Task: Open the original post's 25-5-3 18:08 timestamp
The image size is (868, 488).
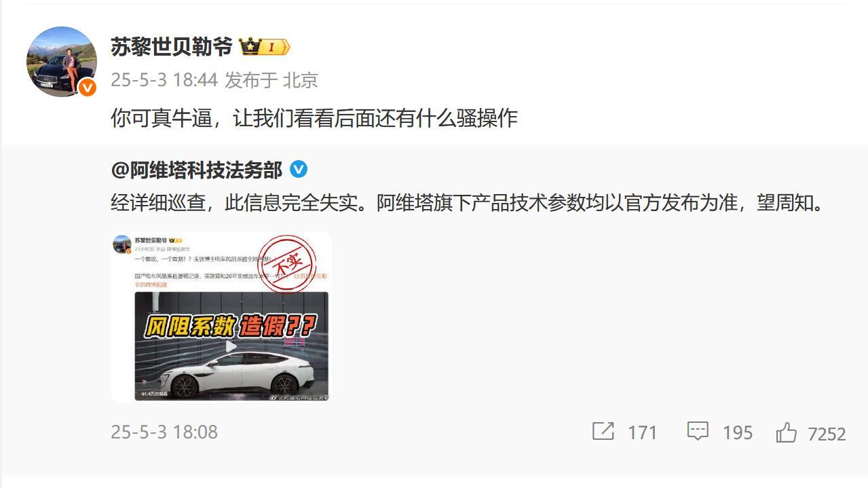Action: (164, 432)
